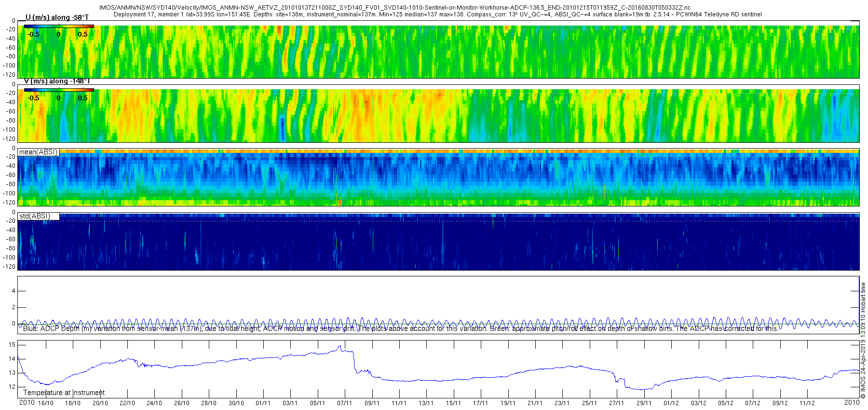Click the vertical '© IMOS 24-Apr-2019' credit text

point(863,341)
